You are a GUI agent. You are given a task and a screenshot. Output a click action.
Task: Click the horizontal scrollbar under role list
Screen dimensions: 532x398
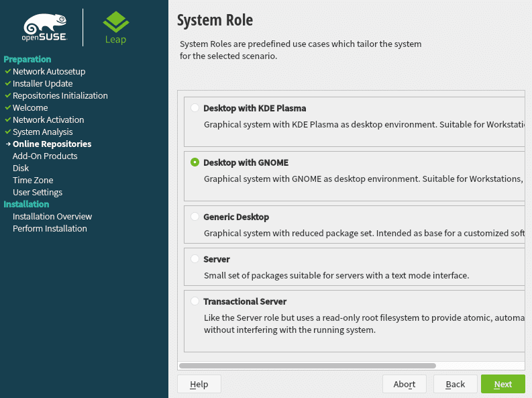pos(307,366)
